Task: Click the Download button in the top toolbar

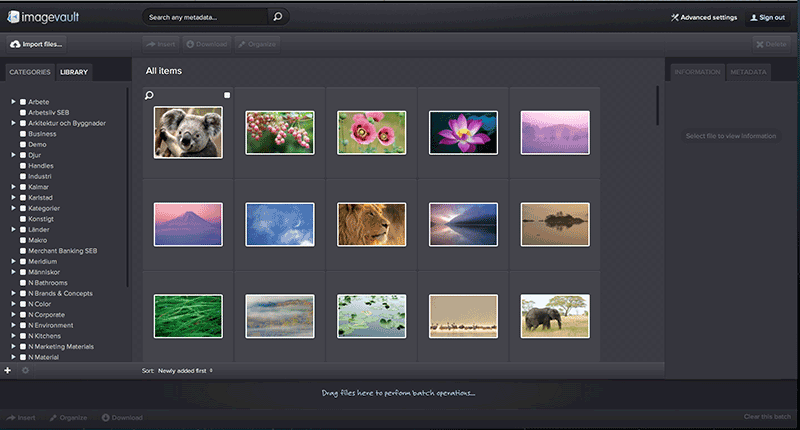Action: coord(204,44)
